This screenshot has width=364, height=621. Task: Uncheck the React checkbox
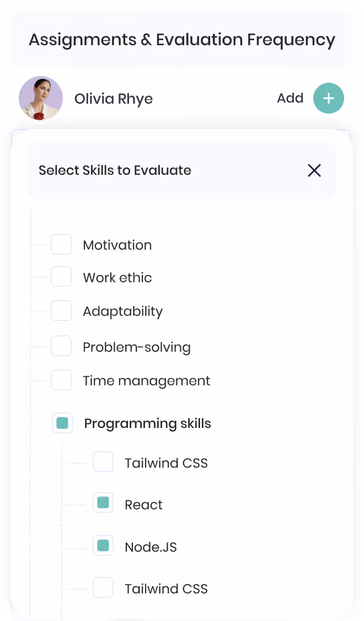[103, 502]
